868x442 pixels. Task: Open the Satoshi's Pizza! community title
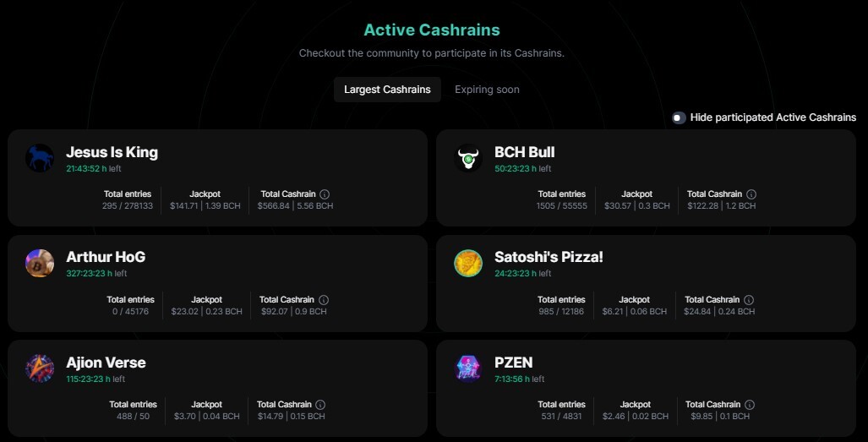pyautogui.click(x=549, y=257)
